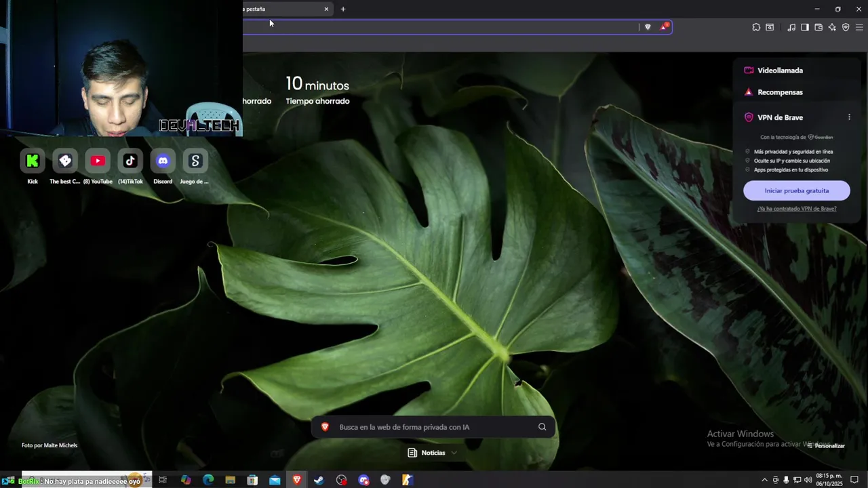Open the Mail app from the taskbar

pos(275,480)
